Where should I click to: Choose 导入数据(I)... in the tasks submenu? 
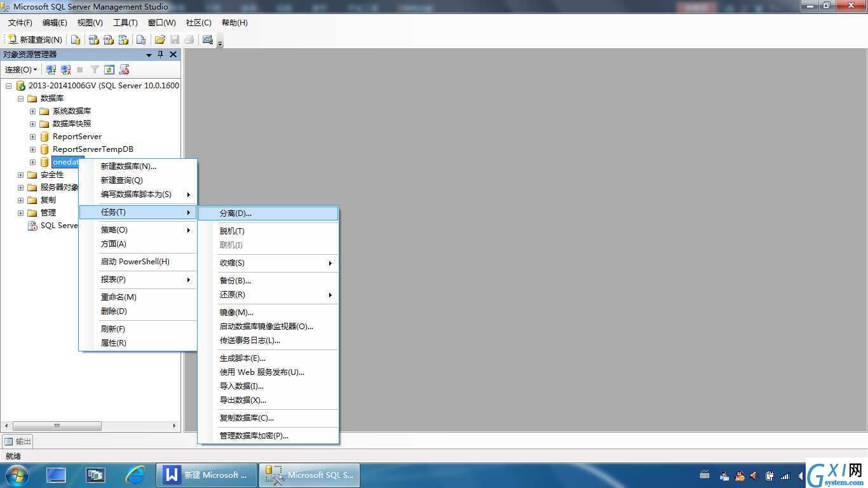click(268, 386)
